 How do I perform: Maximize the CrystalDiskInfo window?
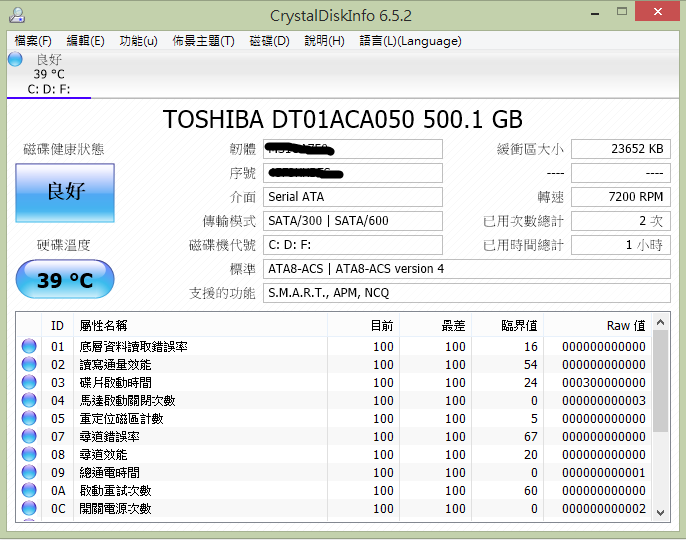coord(622,12)
